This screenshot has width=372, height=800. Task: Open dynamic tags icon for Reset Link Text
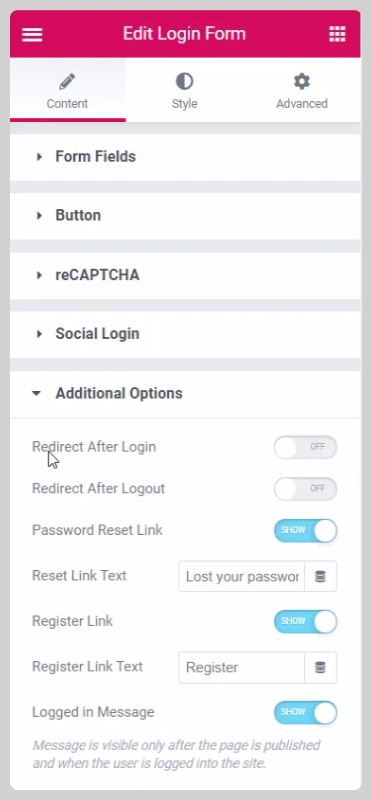click(x=320, y=577)
